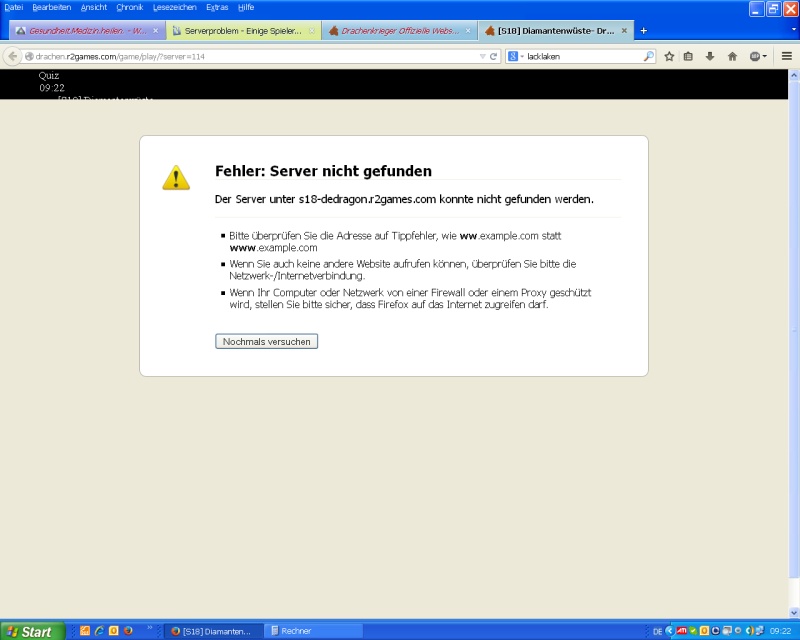
Task: Click the search field containing lacklaken
Action: pyautogui.click(x=583, y=56)
